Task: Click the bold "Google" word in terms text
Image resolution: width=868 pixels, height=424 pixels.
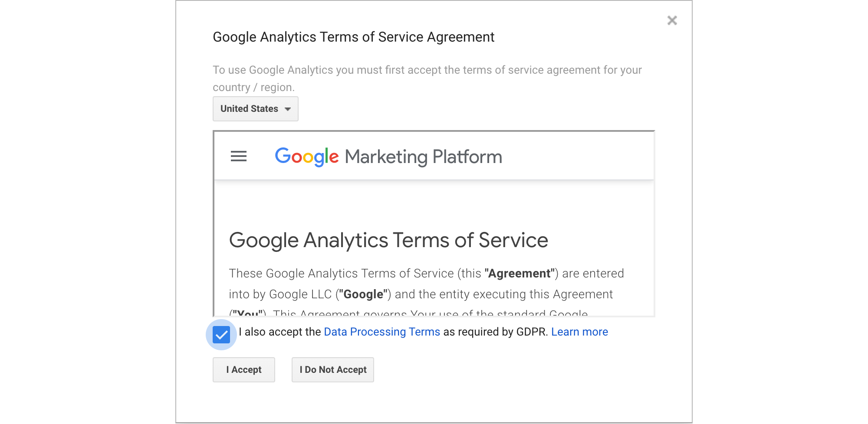Action: click(363, 294)
